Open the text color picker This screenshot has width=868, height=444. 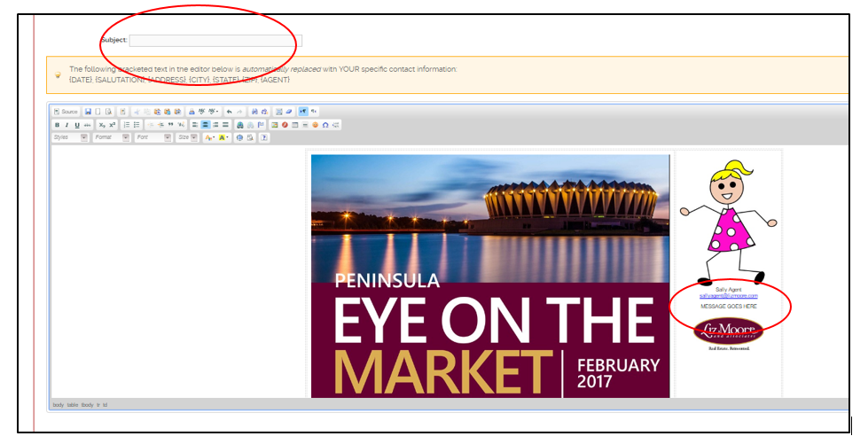click(209, 137)
